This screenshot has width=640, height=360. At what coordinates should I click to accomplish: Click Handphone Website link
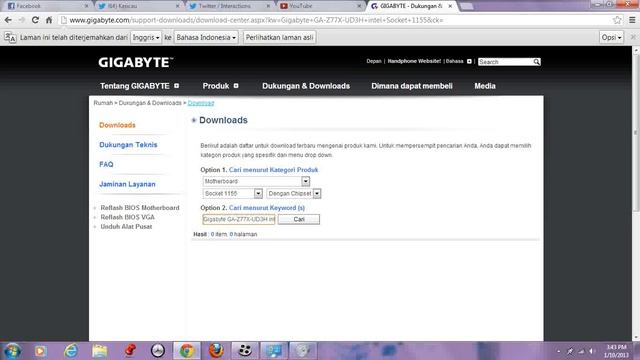click(414, 61)
